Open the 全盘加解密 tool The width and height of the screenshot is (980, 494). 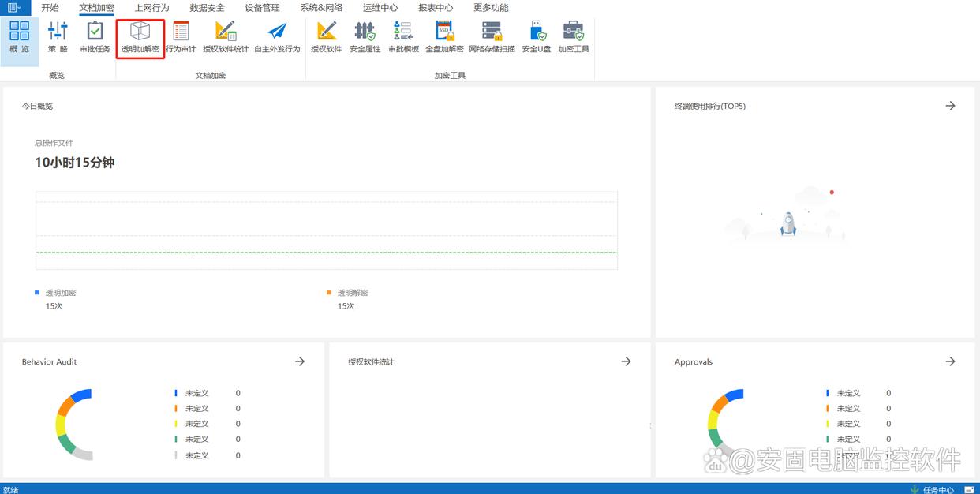444,37
